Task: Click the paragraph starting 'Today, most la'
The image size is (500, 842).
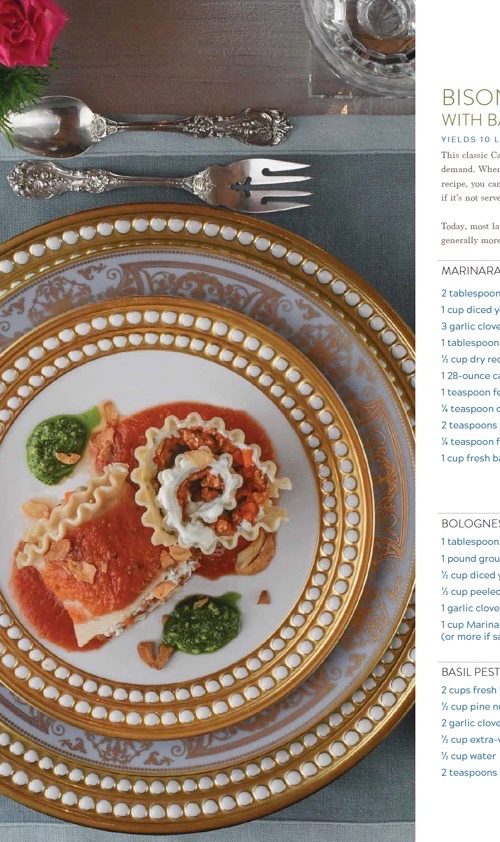Action: pos(470,233)
